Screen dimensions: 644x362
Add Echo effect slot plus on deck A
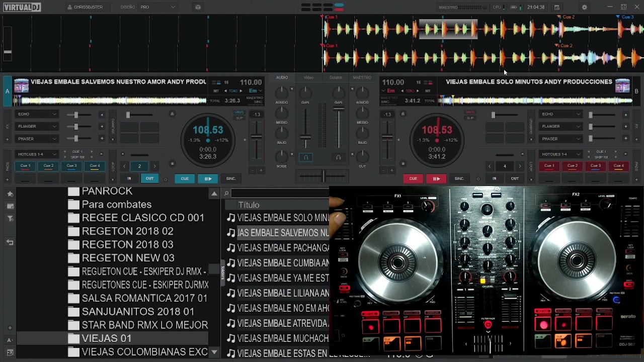[102, 115]
